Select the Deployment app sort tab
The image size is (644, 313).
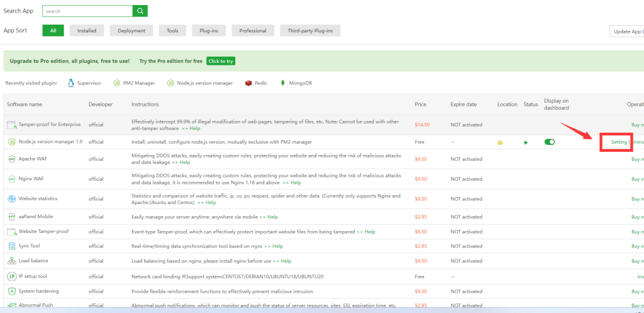click(x=131, y=30)
